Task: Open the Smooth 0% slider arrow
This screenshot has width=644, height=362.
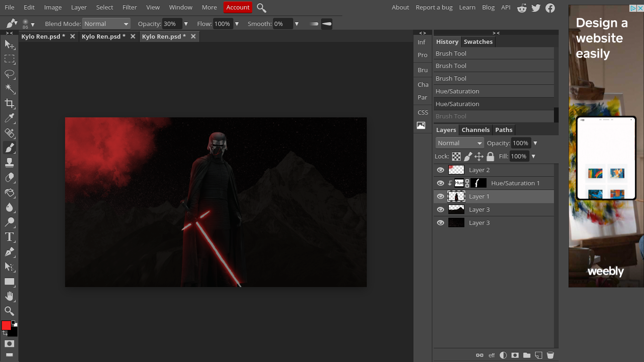Action: click(297, 24)
